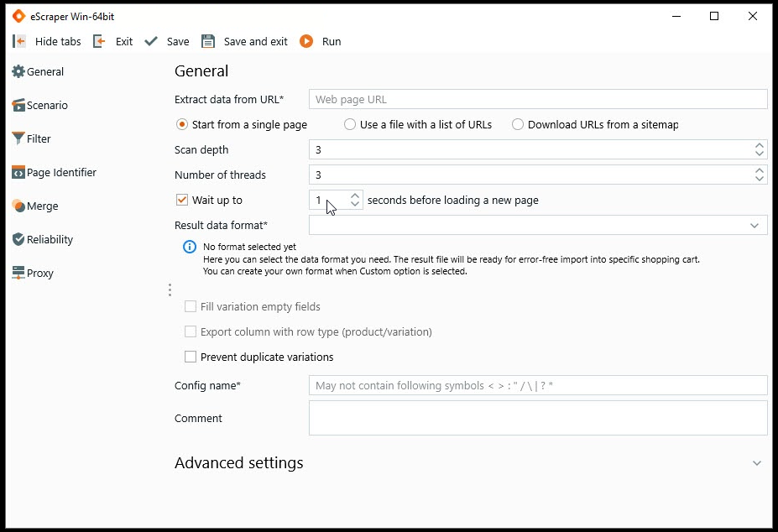Click the blue info icon

[x=190, y=247]
